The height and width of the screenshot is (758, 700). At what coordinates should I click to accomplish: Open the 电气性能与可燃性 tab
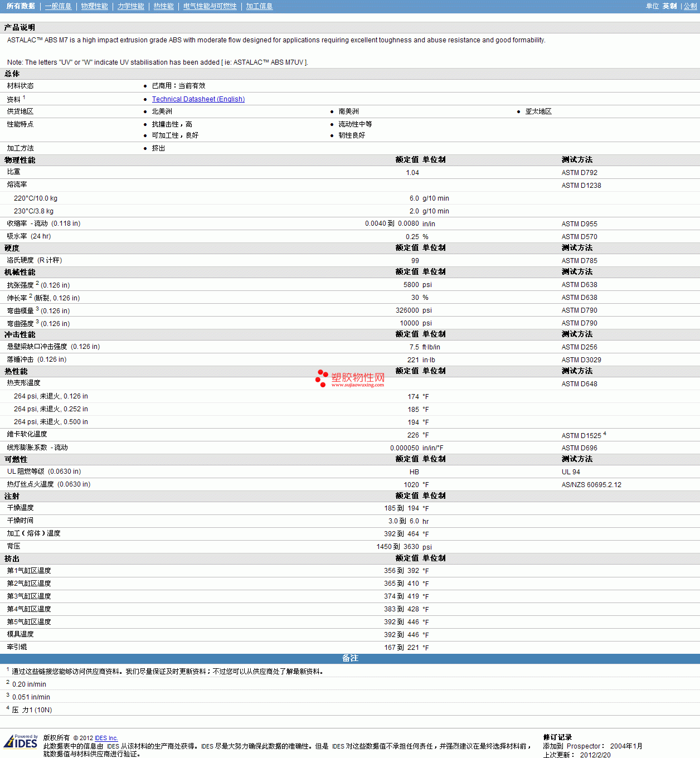pyautogui.click(x=210, y=6)
